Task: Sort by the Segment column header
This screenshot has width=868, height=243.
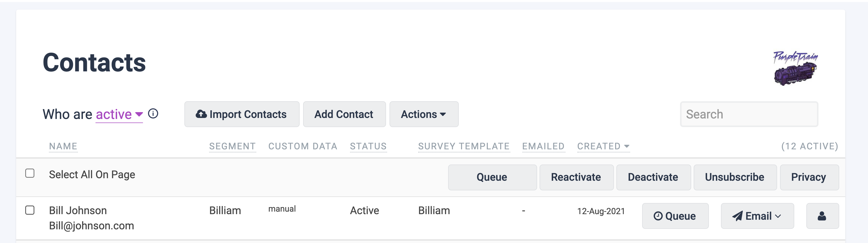Action: point(232,146)
